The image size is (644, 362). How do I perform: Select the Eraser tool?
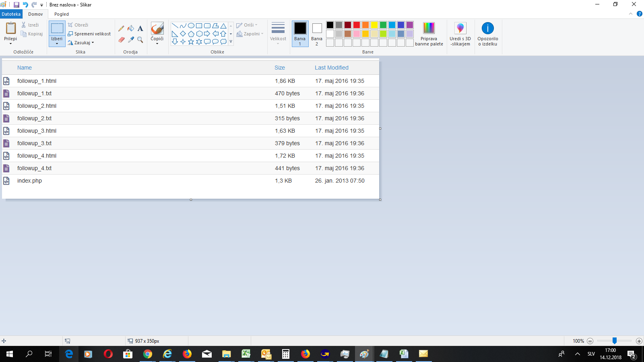click(121, 39)
